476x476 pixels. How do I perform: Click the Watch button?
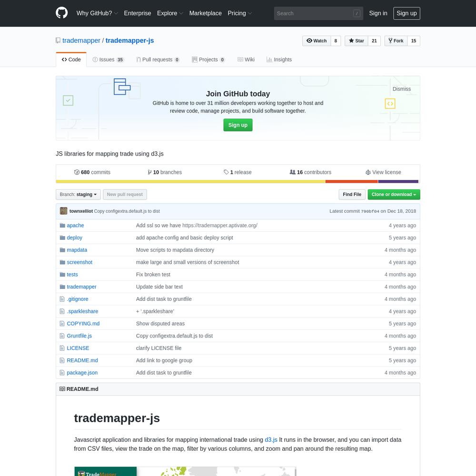point(317,40)
